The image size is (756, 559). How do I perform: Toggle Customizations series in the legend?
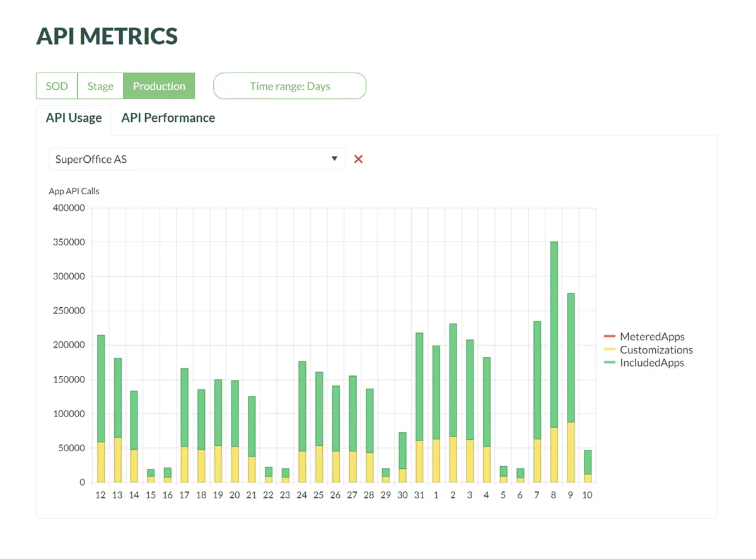click(x=656, y=350)
